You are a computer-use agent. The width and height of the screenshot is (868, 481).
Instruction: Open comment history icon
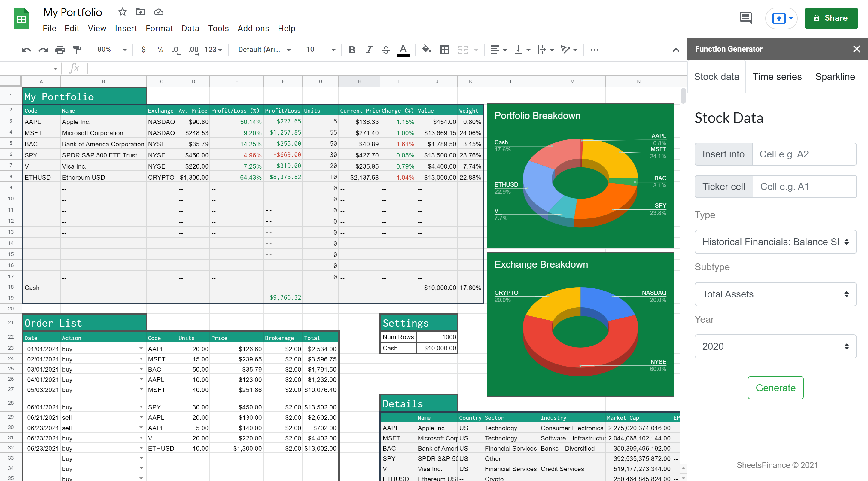tap(745, 18)
